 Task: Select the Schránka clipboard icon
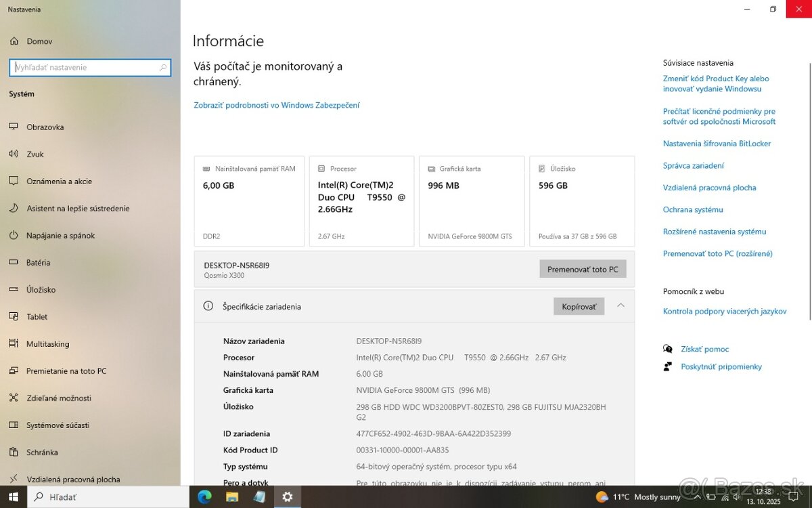coord(14,452)
